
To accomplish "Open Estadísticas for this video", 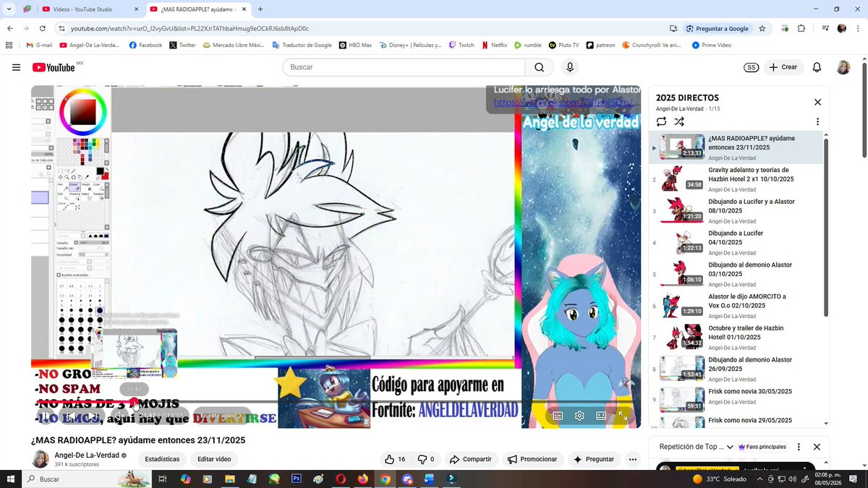I will tap(162, 459).
